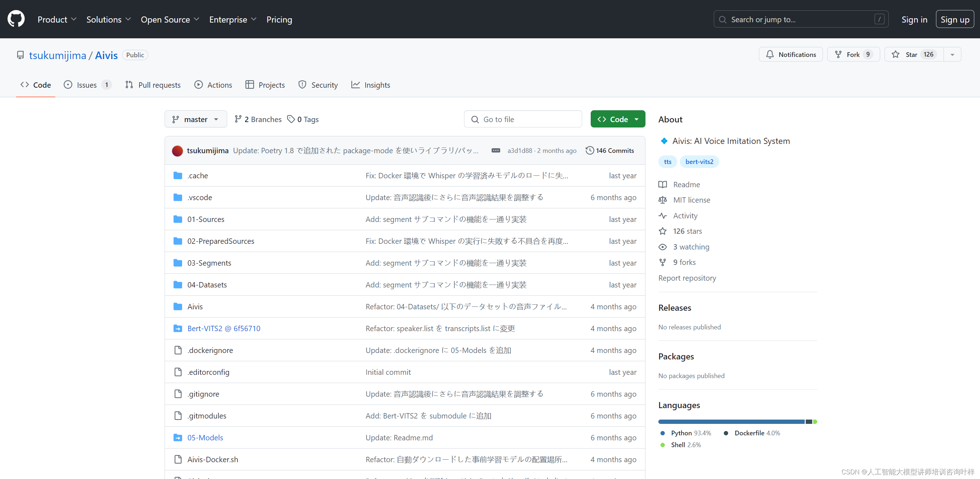
Task: Expand commit message ellipsis button
Action: (x=495, y=150)
